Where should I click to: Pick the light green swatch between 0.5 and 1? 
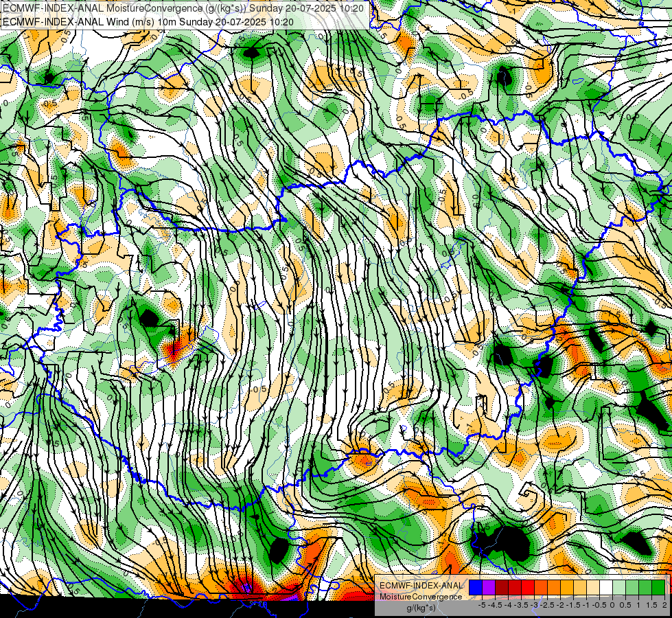[632, 588]
